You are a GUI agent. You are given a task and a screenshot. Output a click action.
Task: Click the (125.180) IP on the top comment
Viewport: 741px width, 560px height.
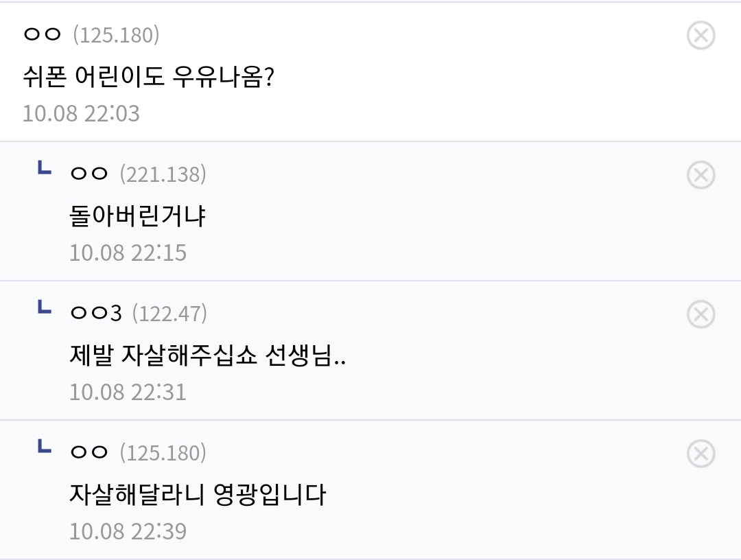point(116,35)
